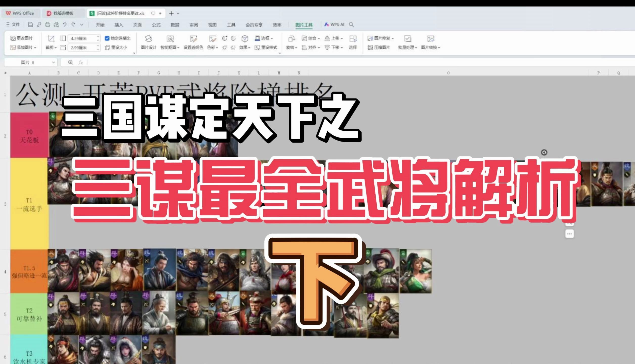Click the decrease brightness icon
The width and height of the screenshot is (635, 364).
tap(233, 47)
